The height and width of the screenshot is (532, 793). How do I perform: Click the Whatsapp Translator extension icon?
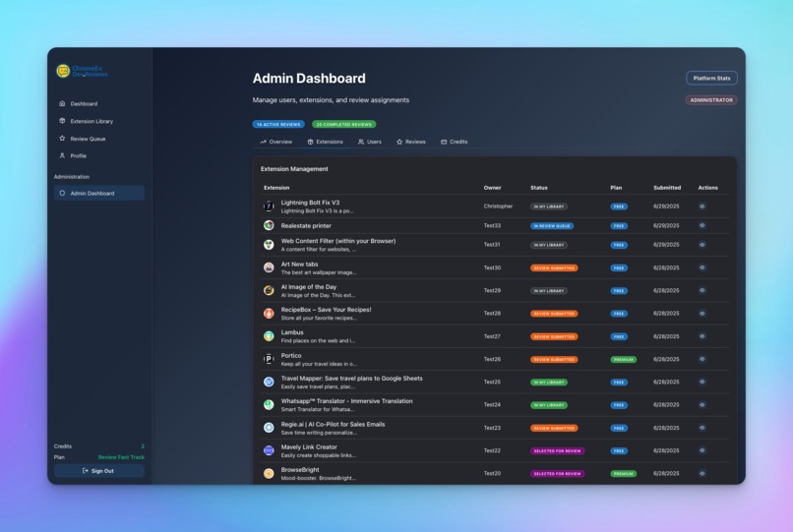click(x=269, y=404)
